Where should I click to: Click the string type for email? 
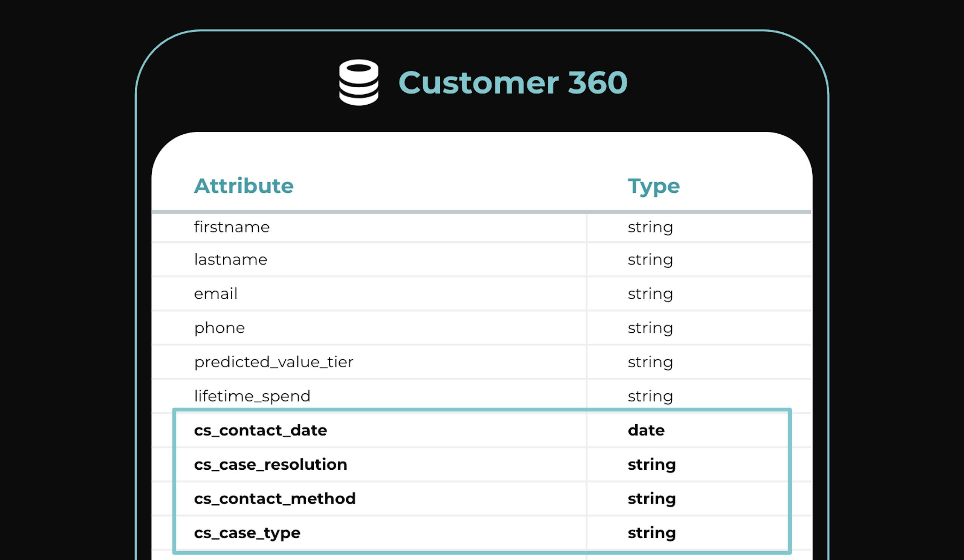[x=650, y=294]
